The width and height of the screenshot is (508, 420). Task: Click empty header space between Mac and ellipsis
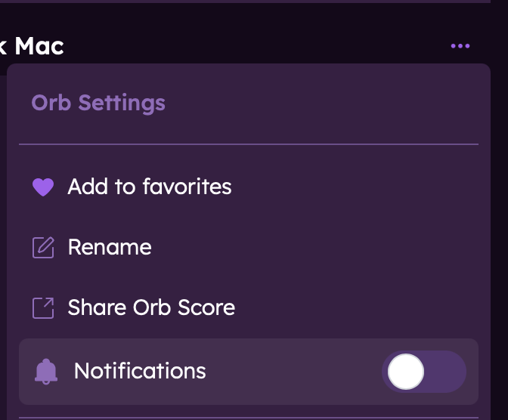(257, 47)
